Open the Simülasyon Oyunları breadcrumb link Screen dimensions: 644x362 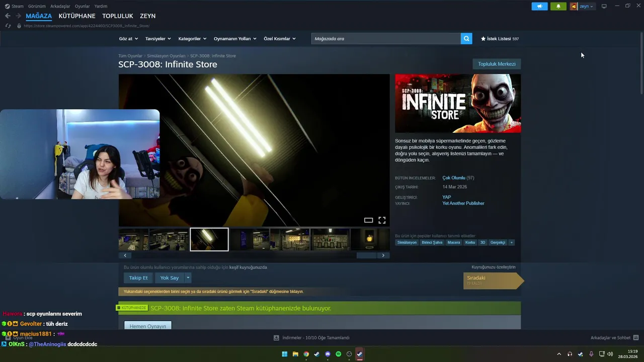[166, 56]
